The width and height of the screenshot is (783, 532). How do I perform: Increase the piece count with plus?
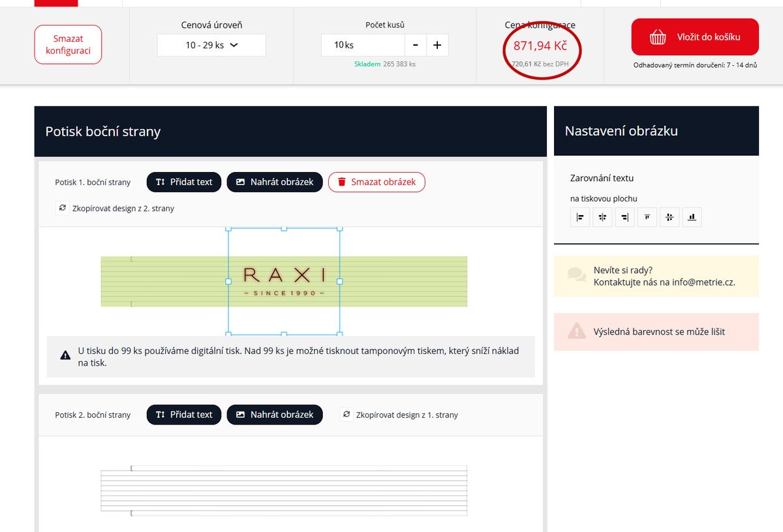[437, 45]
